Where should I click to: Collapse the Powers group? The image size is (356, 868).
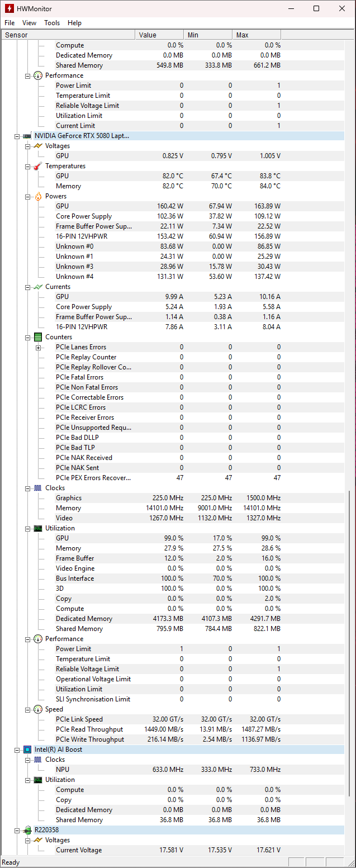coord(27,196)
